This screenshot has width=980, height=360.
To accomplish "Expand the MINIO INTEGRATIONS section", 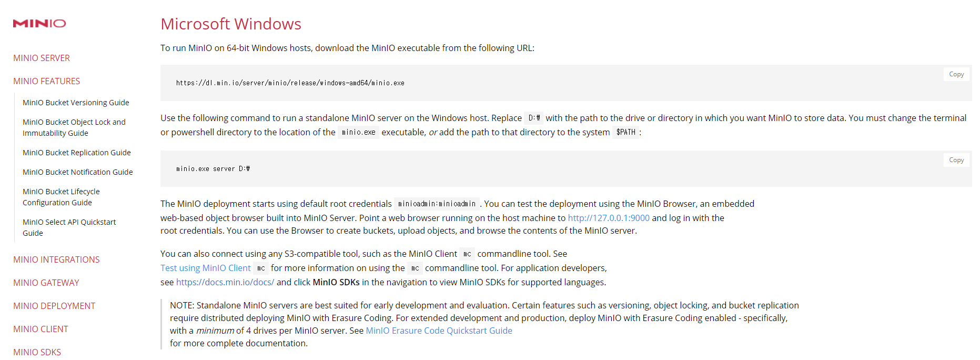I will [56, 259].
